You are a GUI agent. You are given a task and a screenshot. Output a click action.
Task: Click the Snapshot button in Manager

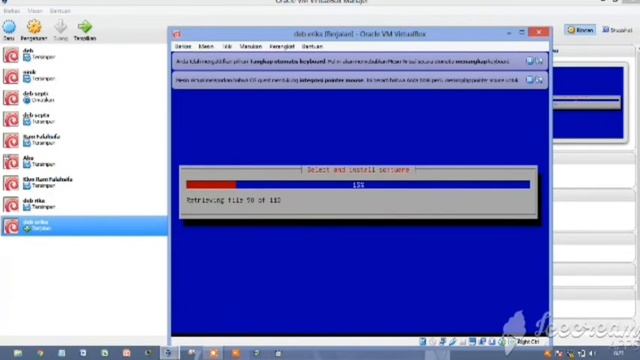(617, 30)
